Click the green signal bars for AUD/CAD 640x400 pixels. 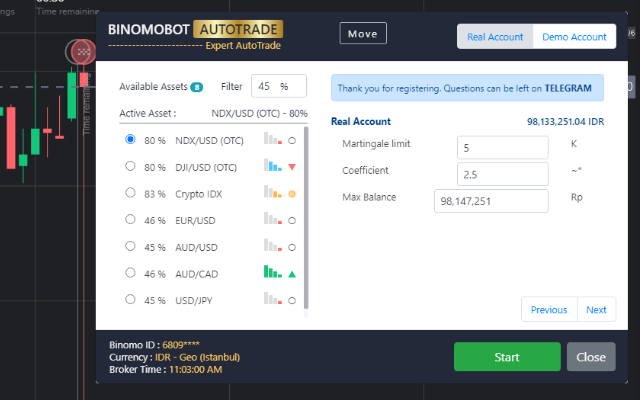[273, 271]
